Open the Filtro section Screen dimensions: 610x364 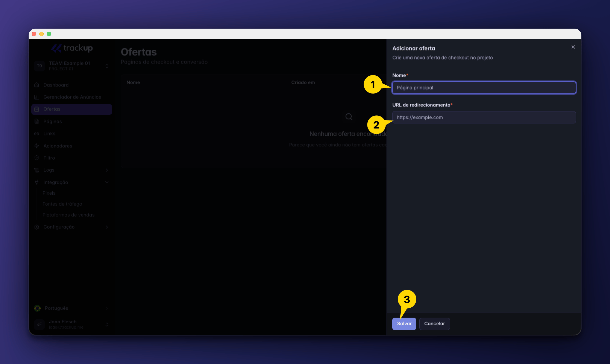[x=72, y=158]
